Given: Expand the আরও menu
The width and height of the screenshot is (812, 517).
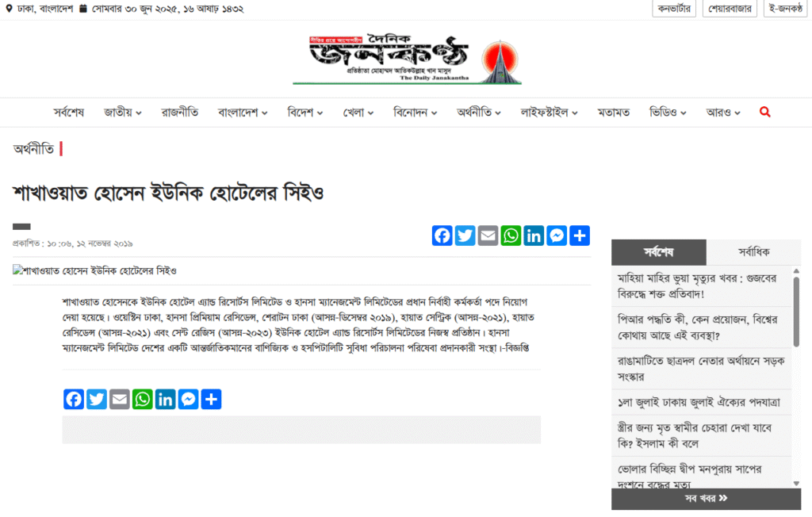Looking at the screenshot, I should [723, 113].
